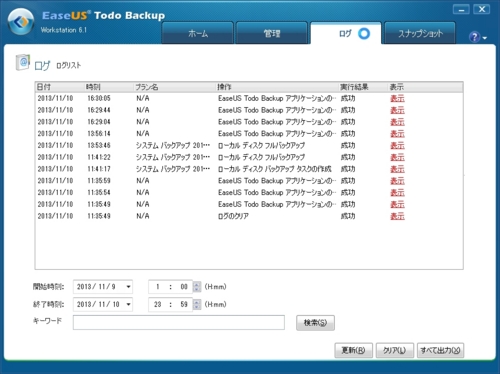The height and width of the screenshot is (374, 500).
Task: Click the 更新(R) refresh button
Action: pyautogui.click(x=353, y=350)
